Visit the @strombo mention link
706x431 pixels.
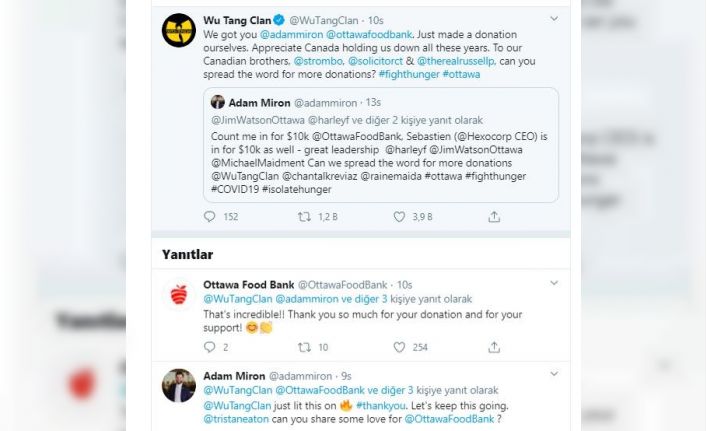(x=318, y=61)
